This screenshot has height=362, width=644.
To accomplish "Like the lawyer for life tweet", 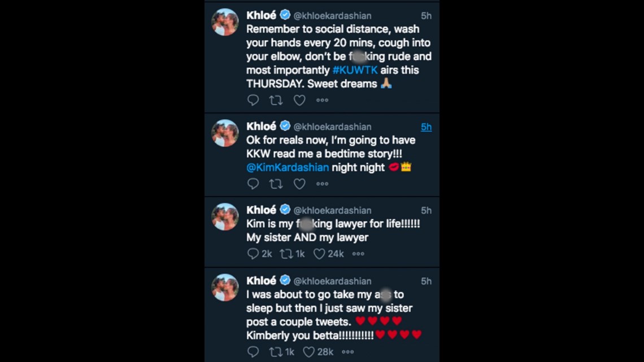I will [320, 254].
